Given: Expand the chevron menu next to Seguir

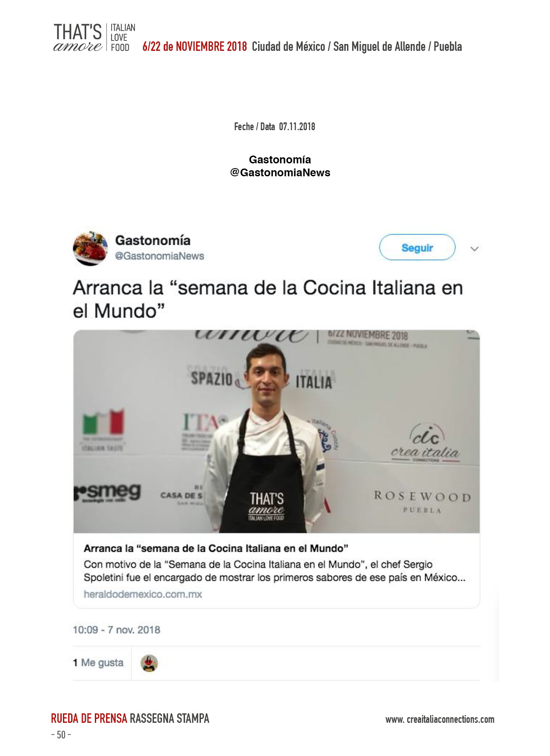Looking at the screenshot, I should pos(474,249).
